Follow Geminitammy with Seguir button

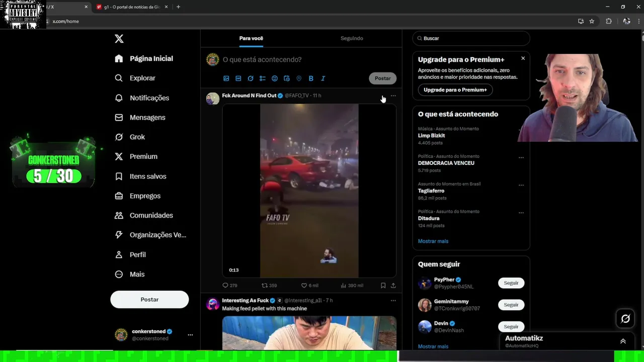511,305
